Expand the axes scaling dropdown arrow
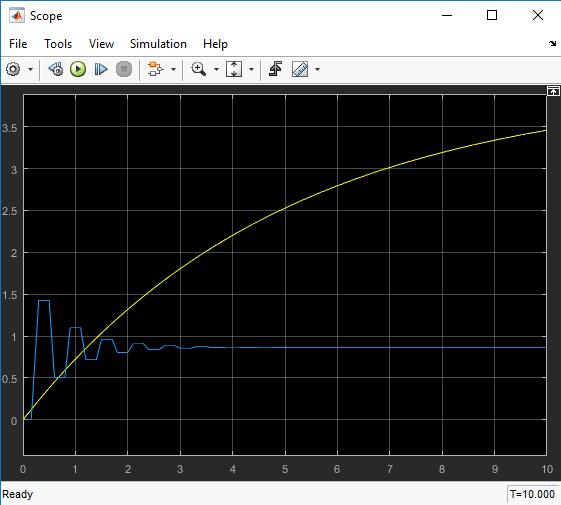 251,69
